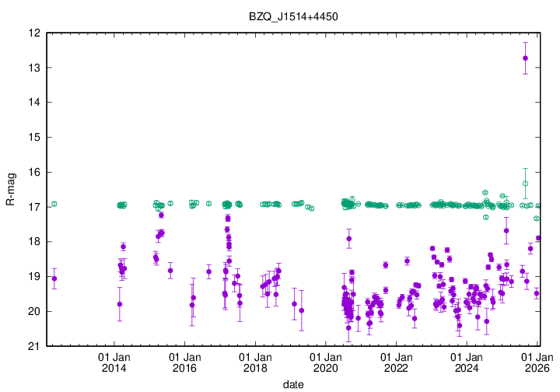
Task: Click the leftmost purple data point near magnitude 19
Action: (54, 278)
